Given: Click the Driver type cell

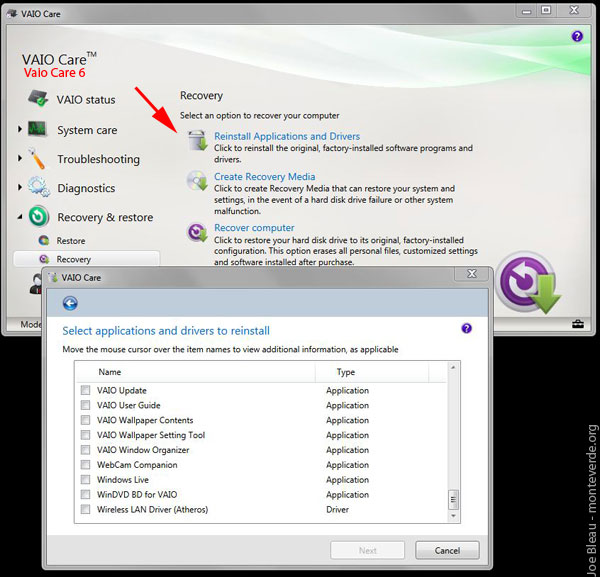Looking at the screenshot, I should [337, 509].
